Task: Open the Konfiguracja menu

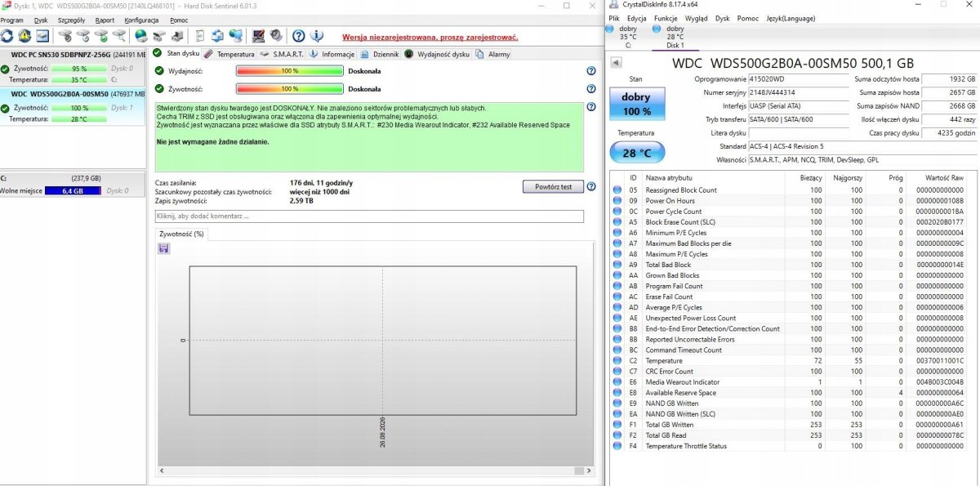Action: point(142,20)
